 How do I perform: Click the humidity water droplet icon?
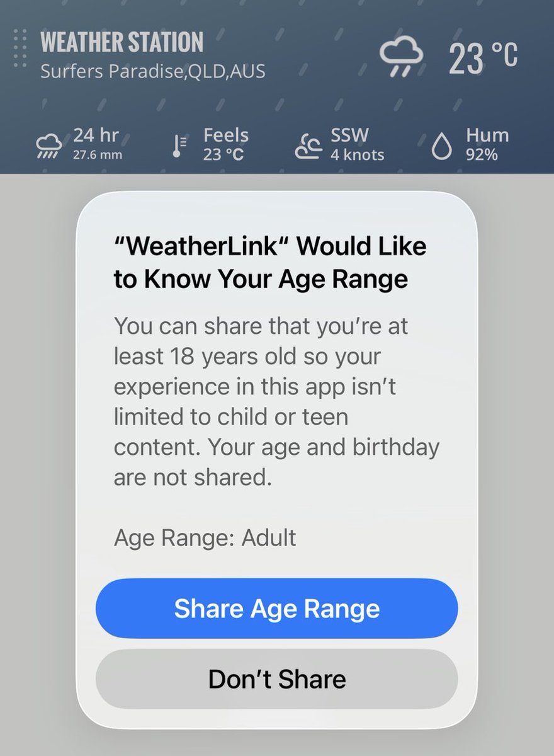[x=443, y=146]
